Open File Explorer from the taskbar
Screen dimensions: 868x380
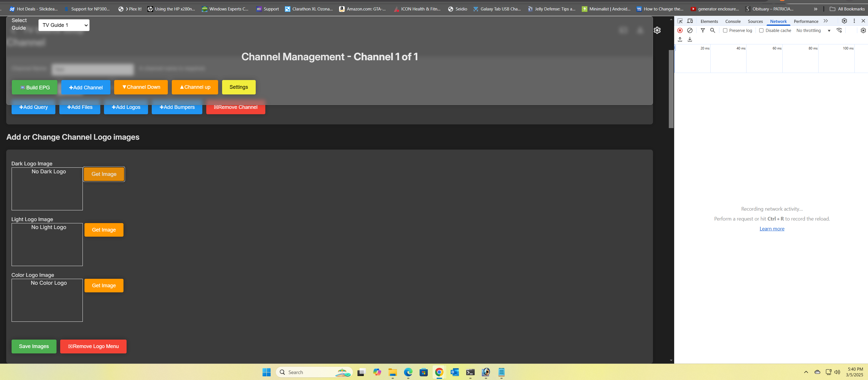(392, 372)
